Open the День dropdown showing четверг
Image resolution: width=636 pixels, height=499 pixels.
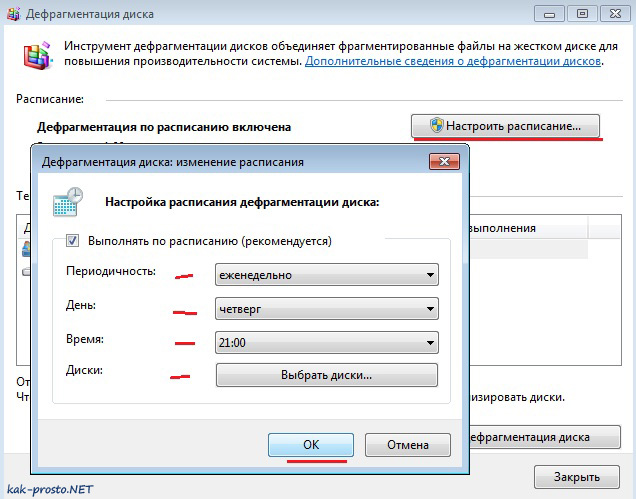point(327,309)
